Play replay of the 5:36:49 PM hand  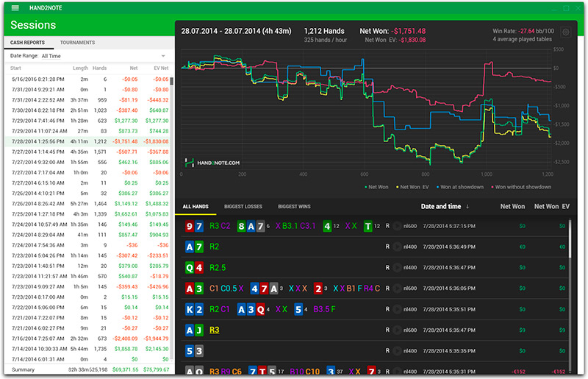click(398, 247)
